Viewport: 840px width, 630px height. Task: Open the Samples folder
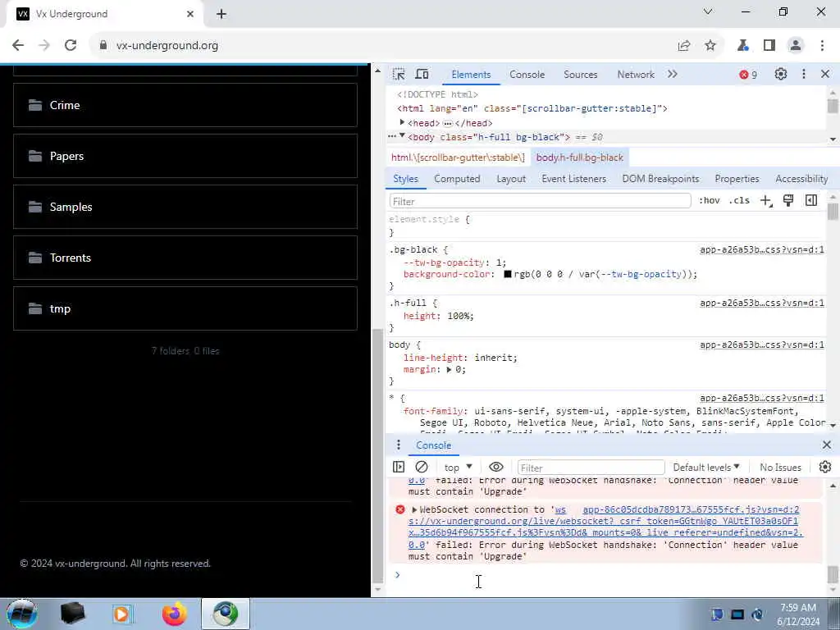tap(185, 207)
